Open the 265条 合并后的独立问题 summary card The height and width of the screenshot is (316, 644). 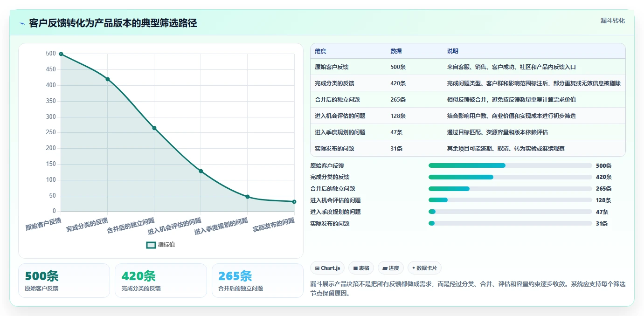[257, 281]
